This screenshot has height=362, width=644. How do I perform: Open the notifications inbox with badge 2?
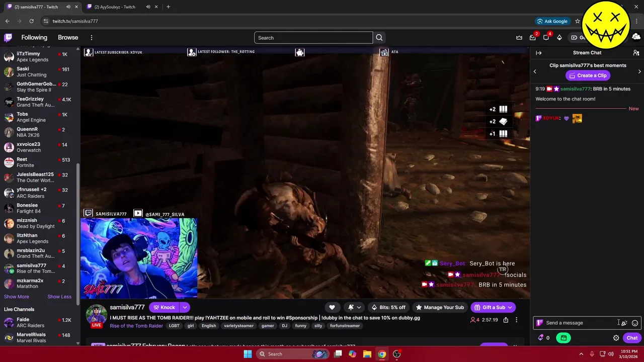533,38
